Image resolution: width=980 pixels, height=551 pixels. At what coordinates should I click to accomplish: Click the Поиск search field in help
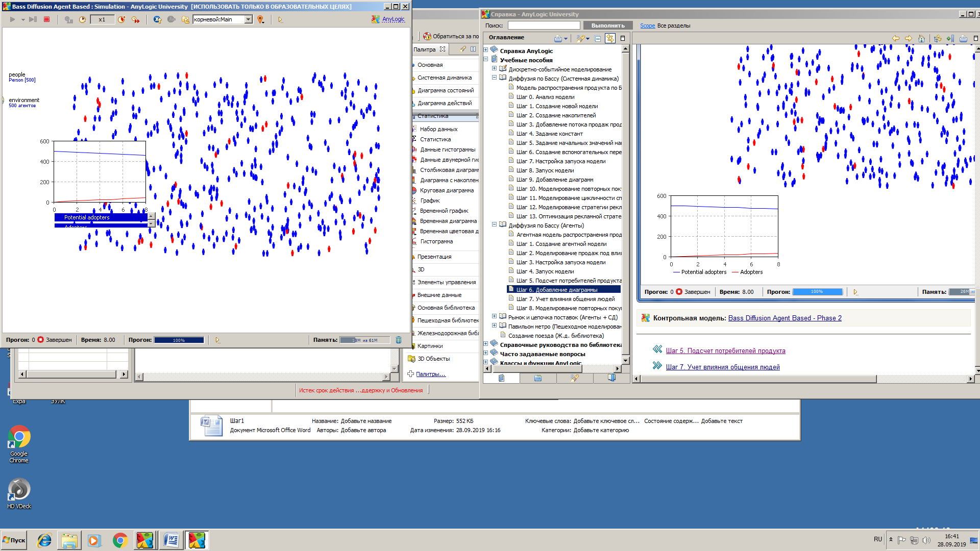544,26
